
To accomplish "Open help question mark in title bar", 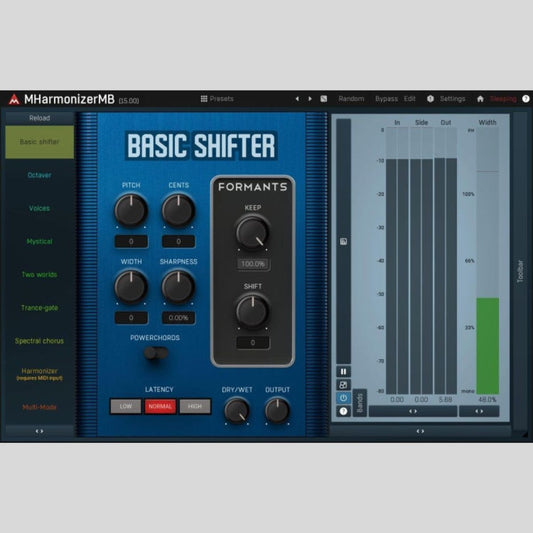I will point(526,99).
